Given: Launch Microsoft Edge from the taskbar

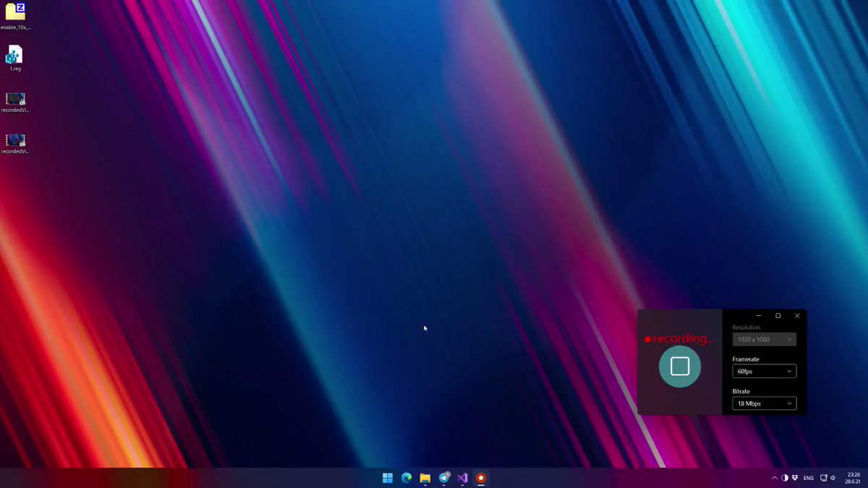Looking at the screenshot, I should (407, 478).
